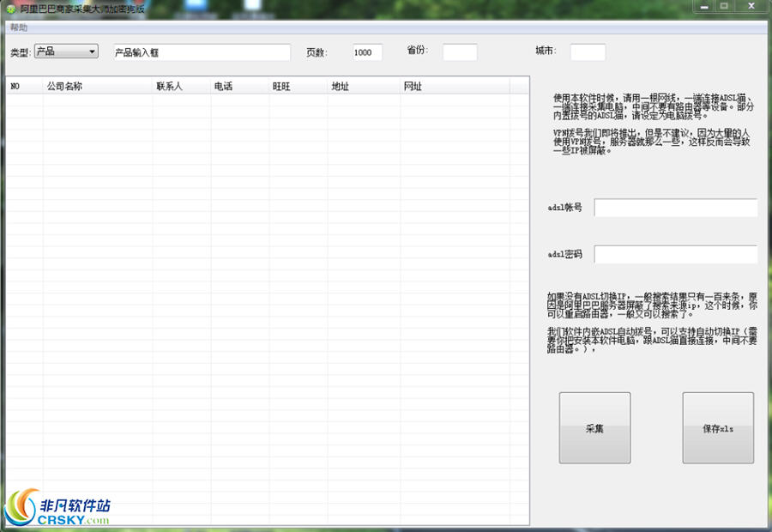The width and height of the screenshot is (772, 532).
Task: Click the 电话 column header
Action: point(240,86)
